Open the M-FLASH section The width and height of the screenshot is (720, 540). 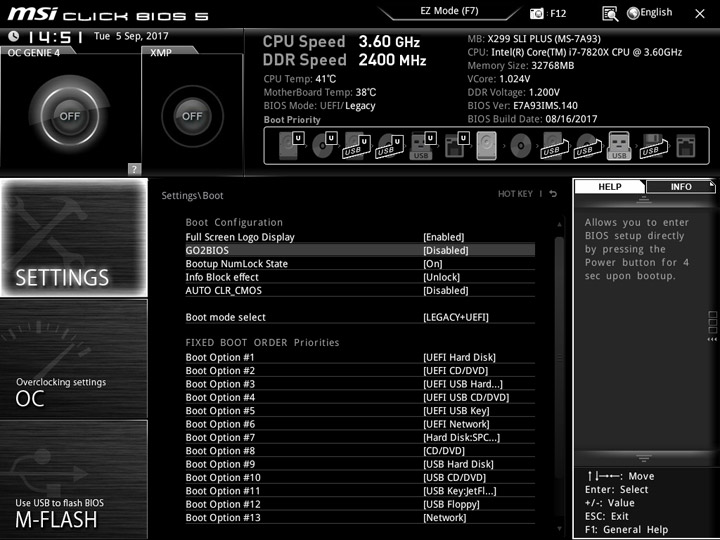click(x=74, y=479)
